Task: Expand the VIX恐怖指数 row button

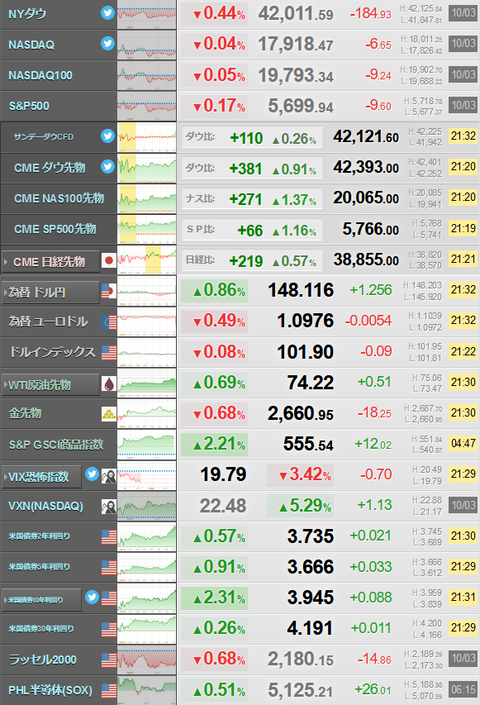Action: 42,476
